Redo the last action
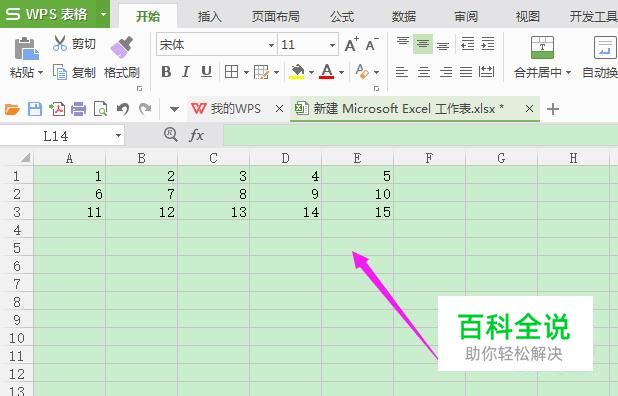 (x=145, y=109)
